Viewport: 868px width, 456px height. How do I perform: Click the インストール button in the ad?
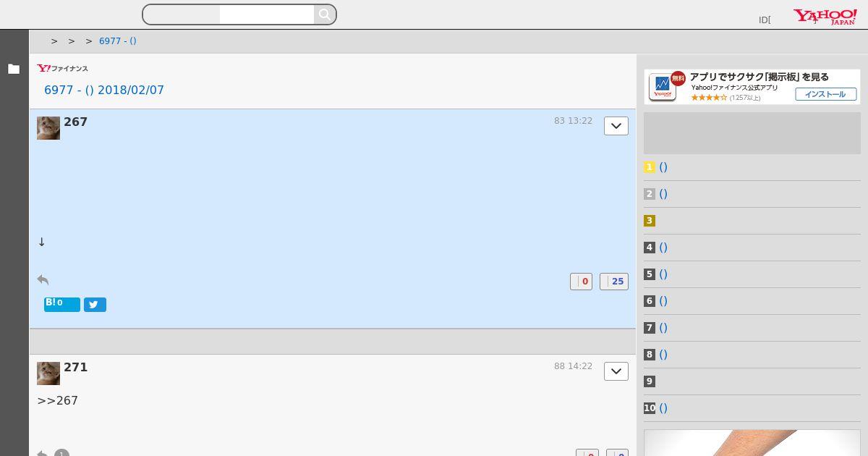point(826,94)
